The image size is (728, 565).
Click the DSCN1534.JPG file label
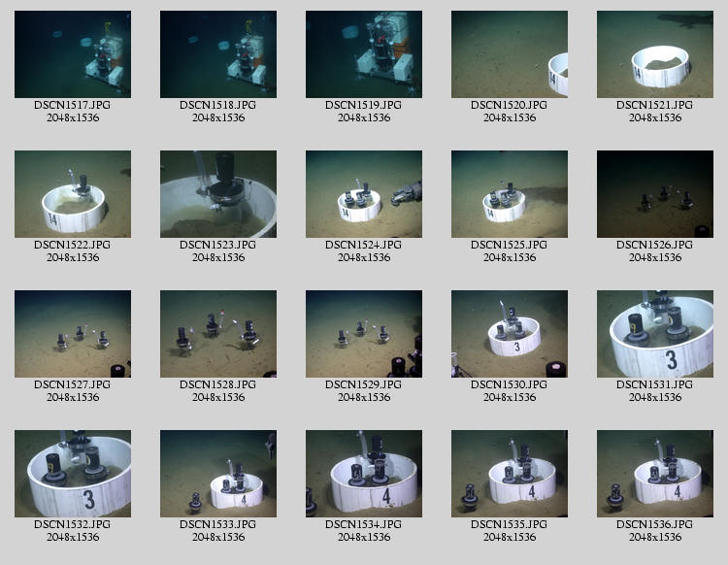364,524
